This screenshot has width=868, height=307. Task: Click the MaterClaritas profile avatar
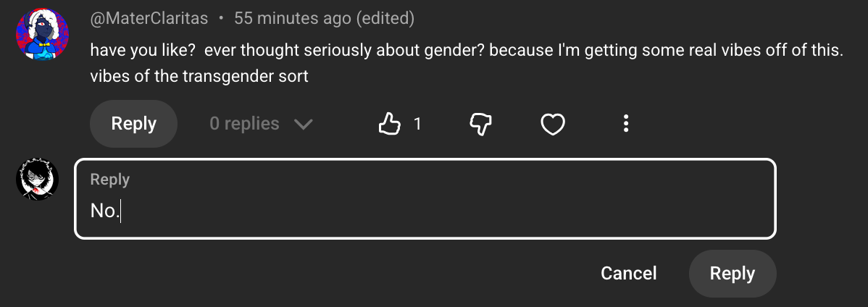pos(42,35)
